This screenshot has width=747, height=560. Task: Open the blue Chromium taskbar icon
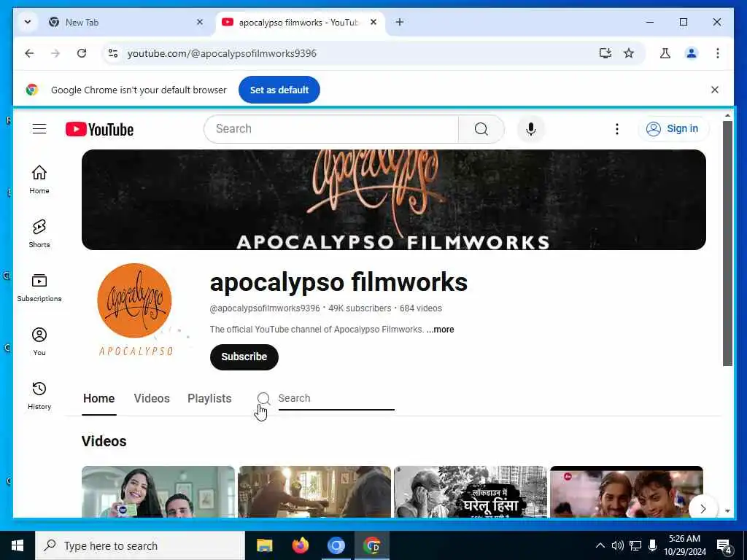click(x=336, y=545)
